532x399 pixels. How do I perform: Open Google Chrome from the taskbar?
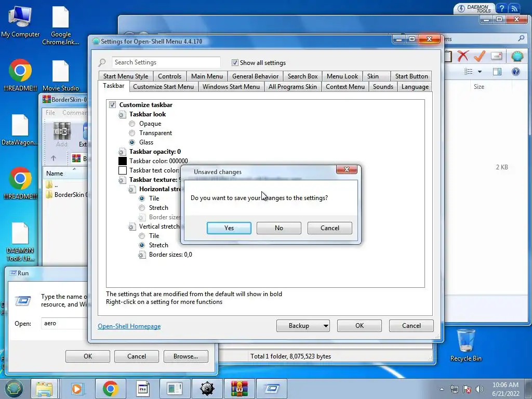click(x=110, y=389)
